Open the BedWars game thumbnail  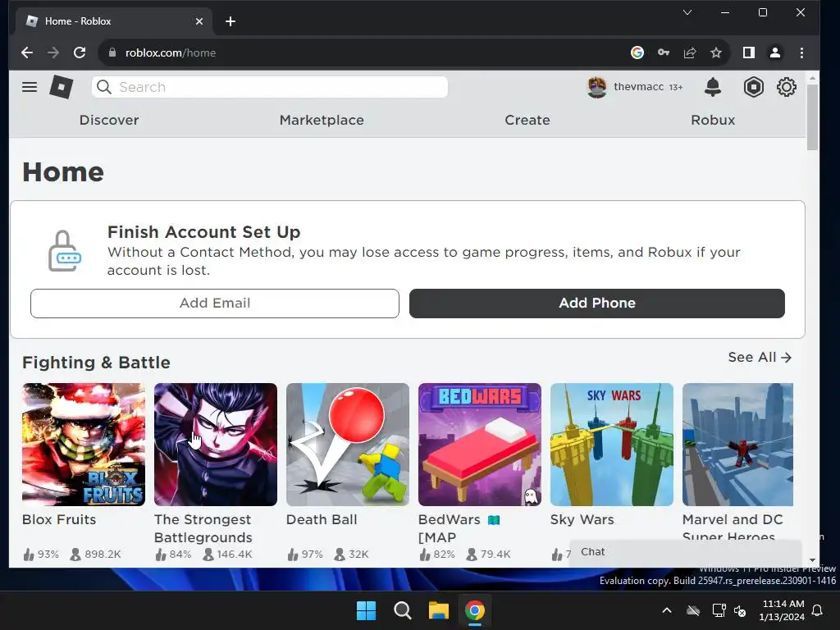(x=479, y=444)
